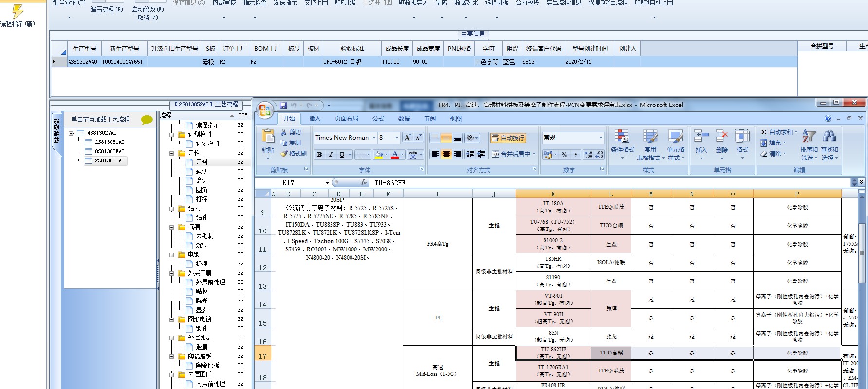Save workbook via quick access save icon
Viewport: 868px width, 389px height.
click(x=283, y=105)
